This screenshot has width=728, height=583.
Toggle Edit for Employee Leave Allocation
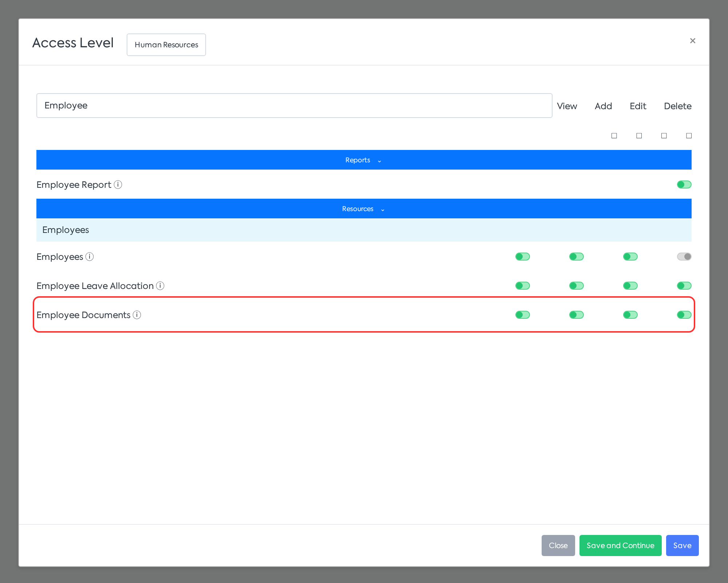(x=630, y=286)
